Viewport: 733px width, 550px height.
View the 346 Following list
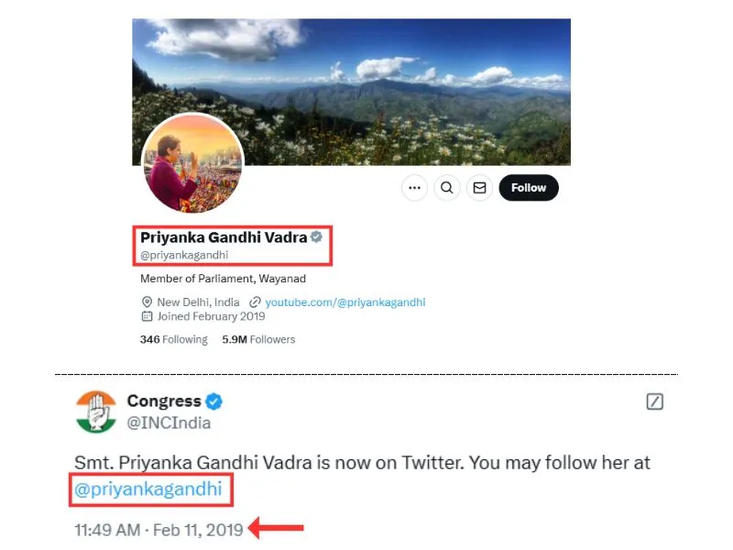174,340
